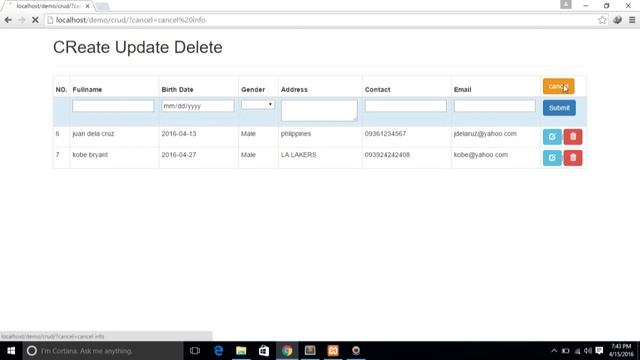Click the delete icon for juan dela cruz
Viewport: 640px width, 360px height.
(x=573, y=137)
